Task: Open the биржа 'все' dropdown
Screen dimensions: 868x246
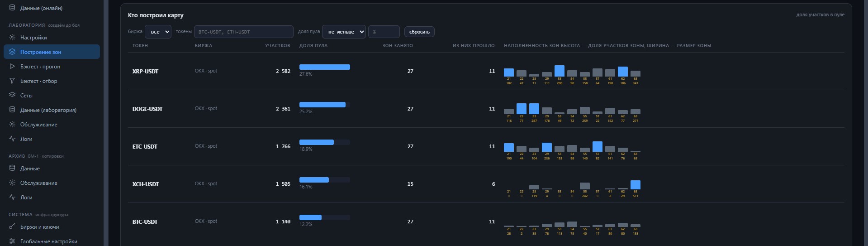Action: pos(158,32)
